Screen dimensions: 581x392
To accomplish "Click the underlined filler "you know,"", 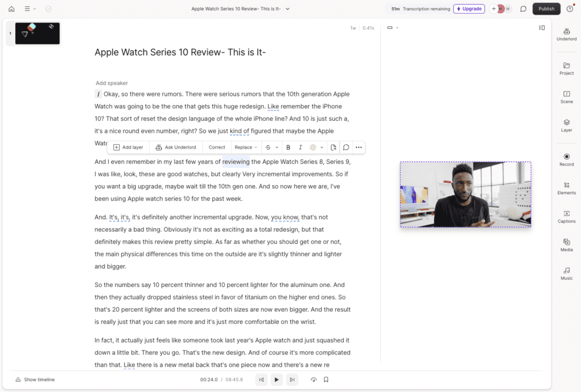I will pyautogui.click(x=285, y=217).
